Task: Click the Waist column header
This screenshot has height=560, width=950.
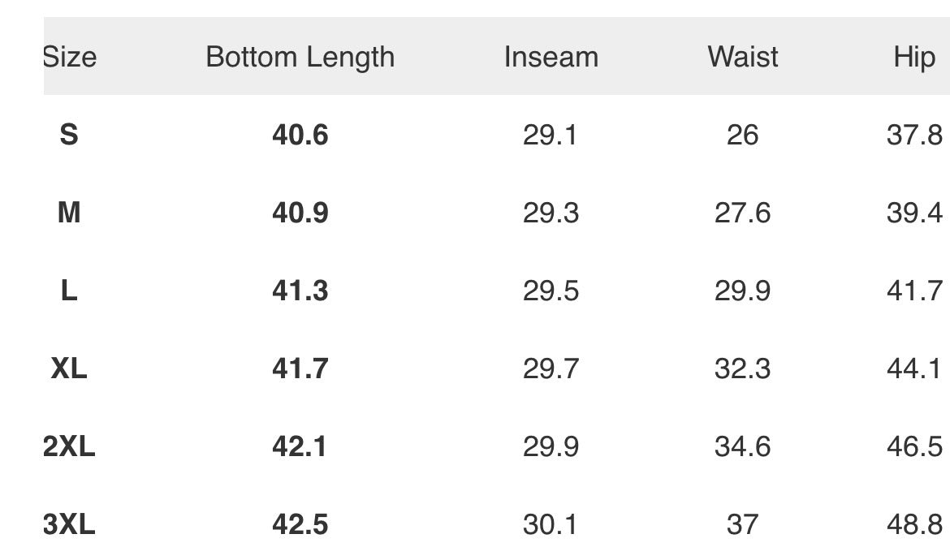Action: pos(742,57)
